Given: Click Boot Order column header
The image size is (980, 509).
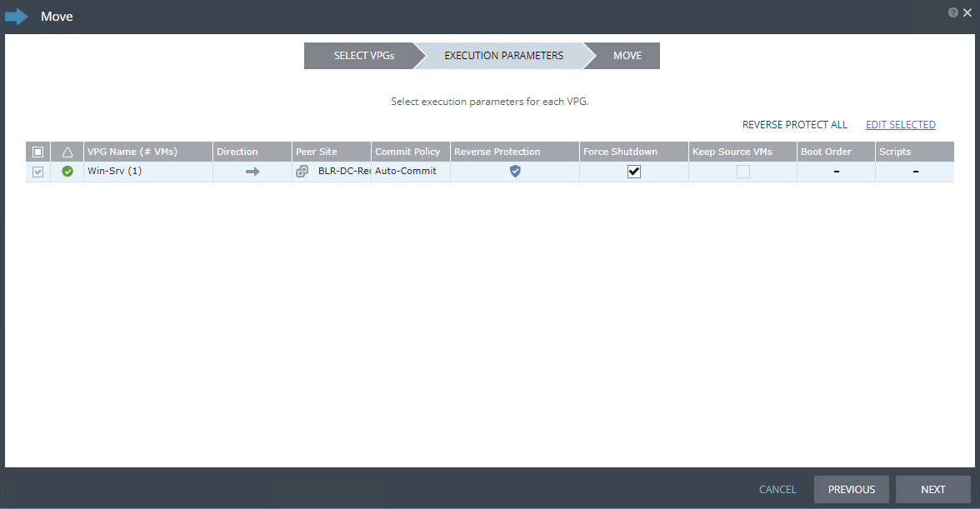Looking at the screenshot, I should [837, 152].
